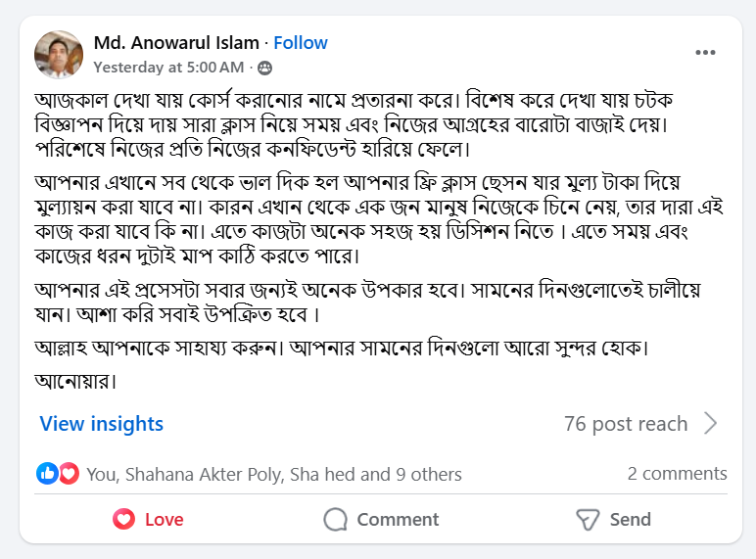The width and height of the screenshot is (756, 559).
Task: Click the blue Like reaction icon
Action: [46, 474]
